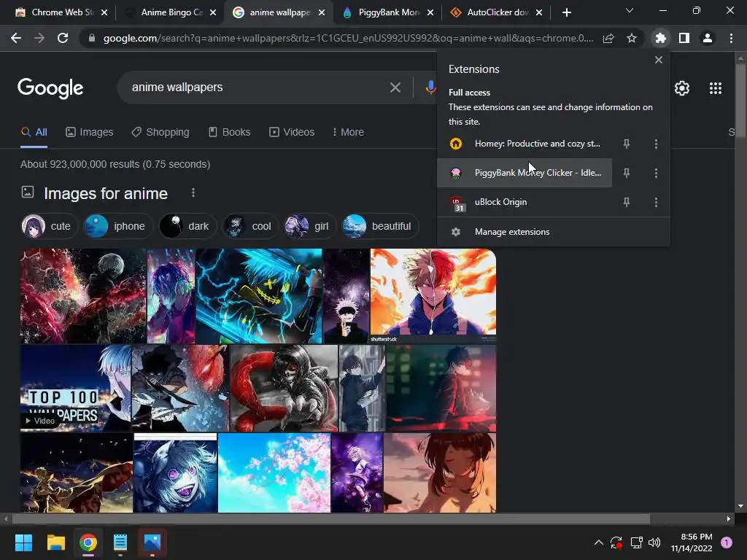Pin the uBlock Origin extension
747x560 pixels.
[x=627, y=203]
